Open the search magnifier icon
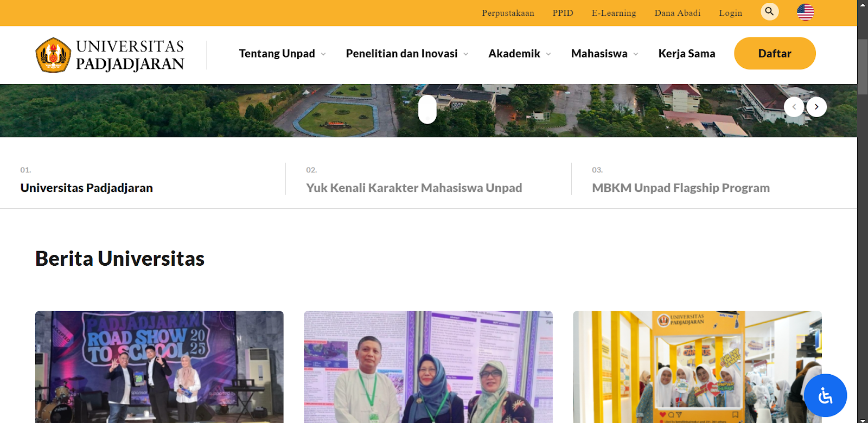868x423 pixels. tap(769, 11)
